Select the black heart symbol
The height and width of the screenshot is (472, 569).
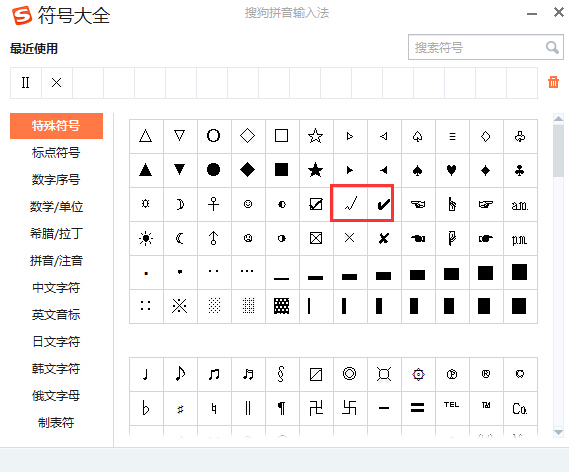coord(451,170)
